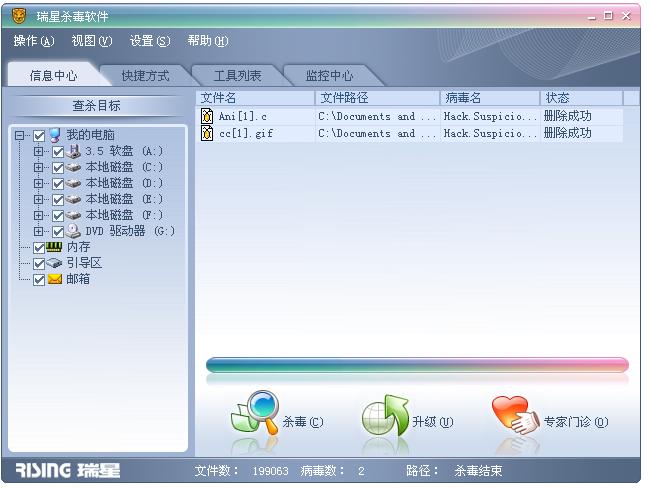
Task: Uncheck the 本地磁盘 (E:) checkbox
Action: pos(58,200)
